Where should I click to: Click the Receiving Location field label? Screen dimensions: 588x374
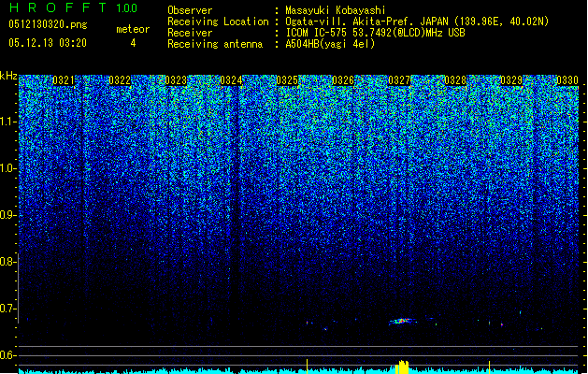[x=218, y=22]
